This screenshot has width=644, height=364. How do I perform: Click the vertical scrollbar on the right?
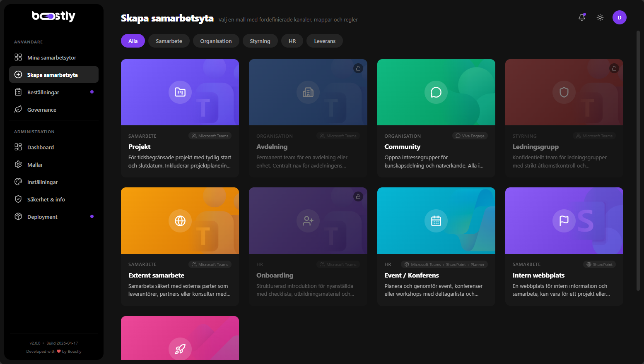click(x=638, y=160)
